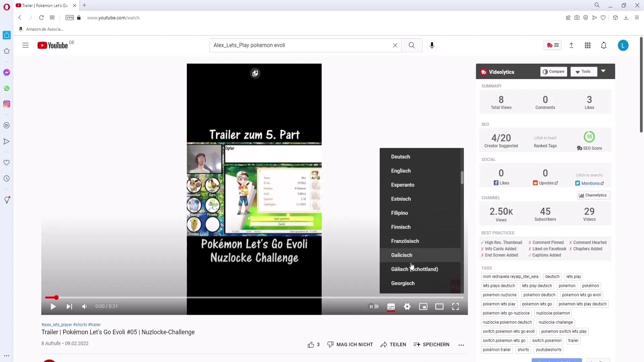Click the Upvotes search icon
The width and height of the screenshot is (644, 362).
click(x=557, y=183)
